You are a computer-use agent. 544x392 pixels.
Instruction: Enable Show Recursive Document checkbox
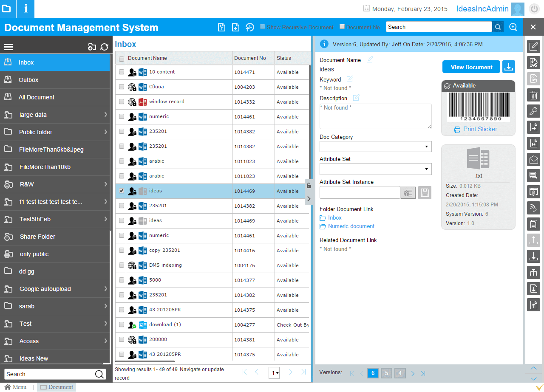(x=263, y=27)
